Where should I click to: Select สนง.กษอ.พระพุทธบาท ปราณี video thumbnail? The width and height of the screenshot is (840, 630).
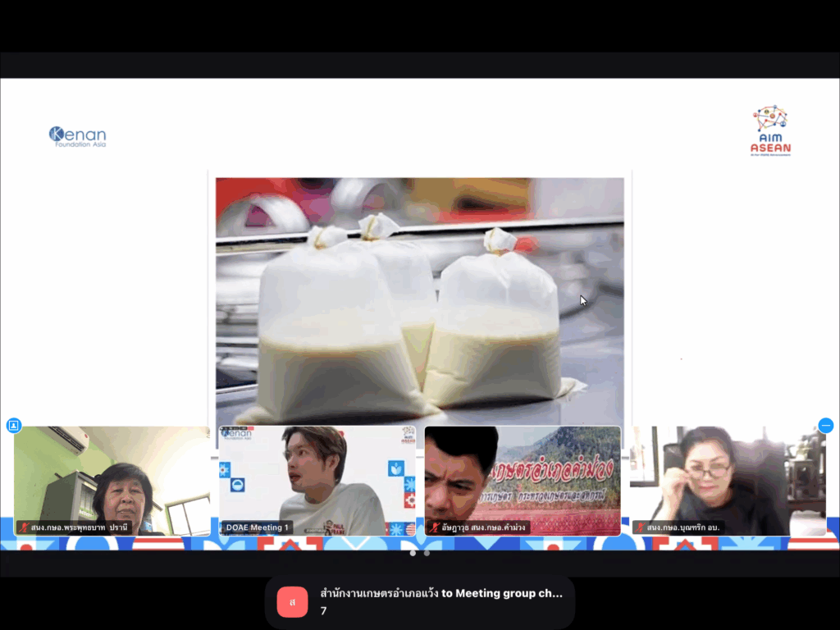(x=112, y=481)
